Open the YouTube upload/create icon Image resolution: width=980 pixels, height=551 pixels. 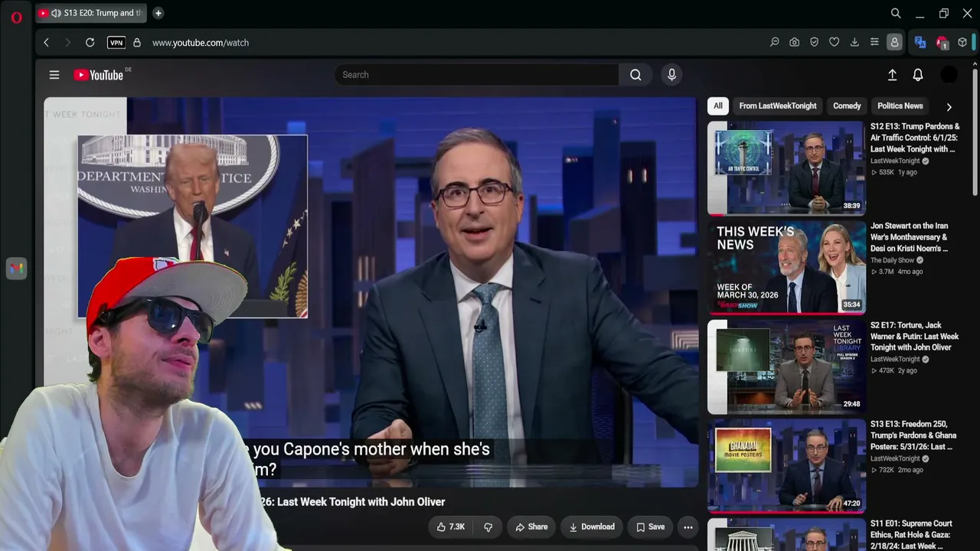[x=892, y=75]
